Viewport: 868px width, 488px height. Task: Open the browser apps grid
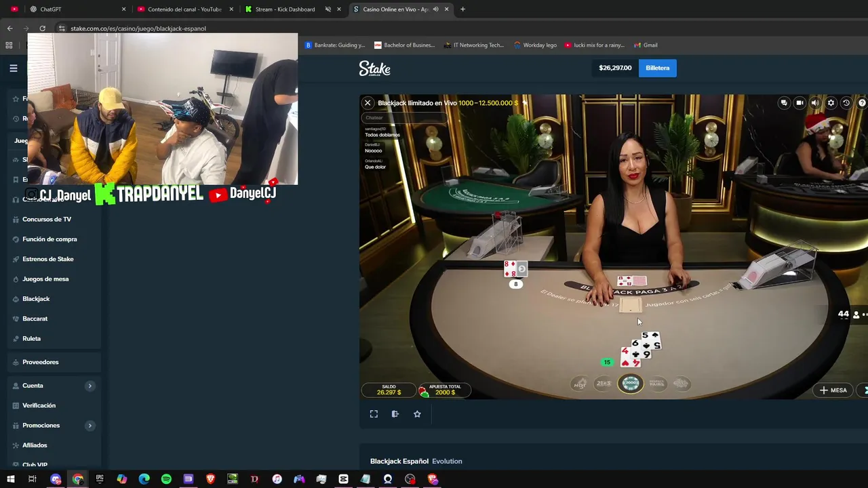click(9, 45)
